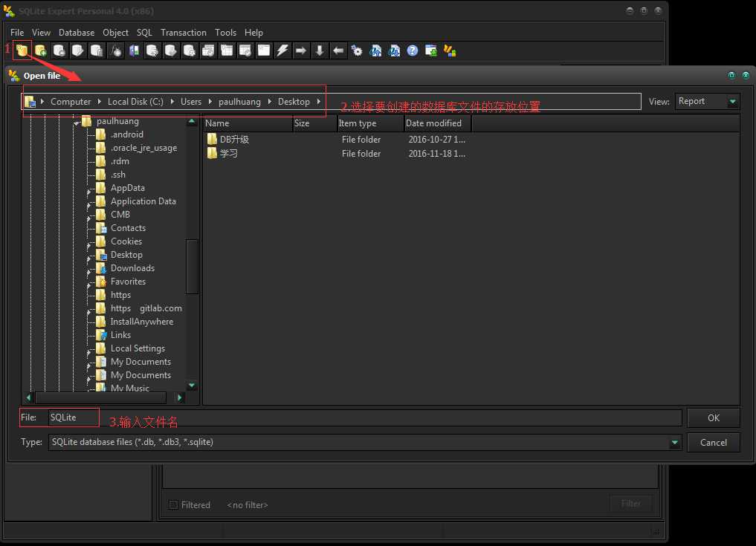This screenshot has height=546, width=756.
Task: Sort by the Name column header
Action: (x=248, y=123)
